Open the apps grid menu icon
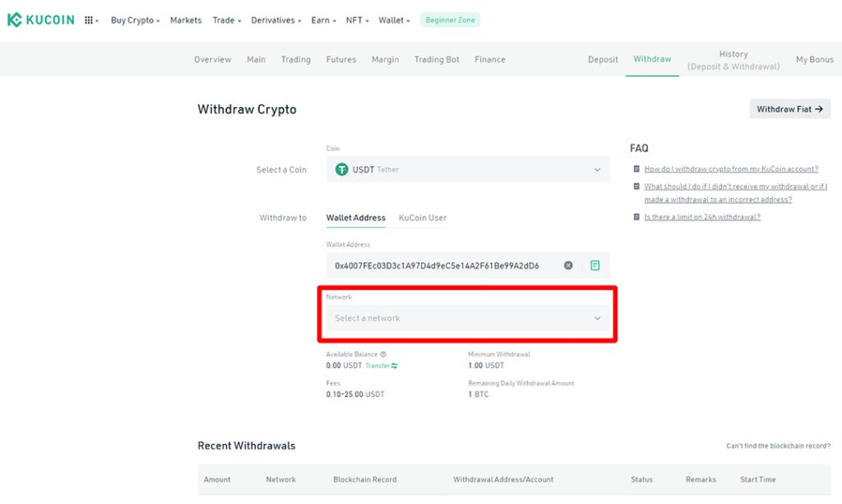Screen dimensions: 842x504 89,21
